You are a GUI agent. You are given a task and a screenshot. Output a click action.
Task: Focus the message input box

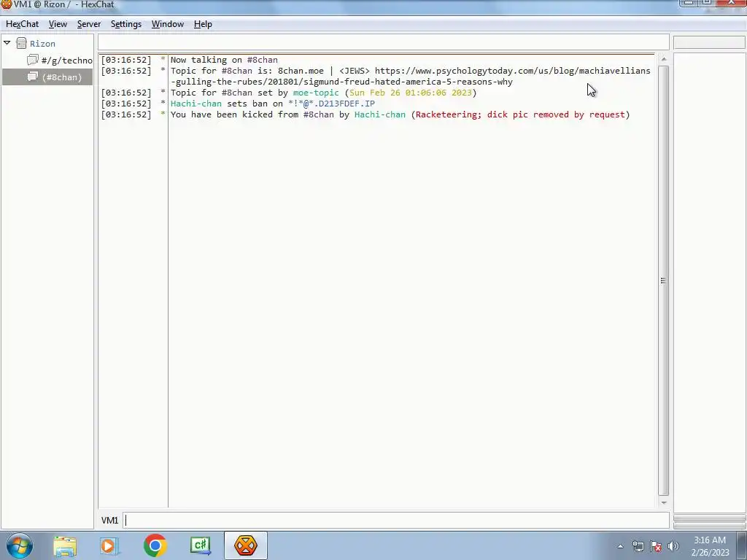pyautogui.click(x=396, y=521)
